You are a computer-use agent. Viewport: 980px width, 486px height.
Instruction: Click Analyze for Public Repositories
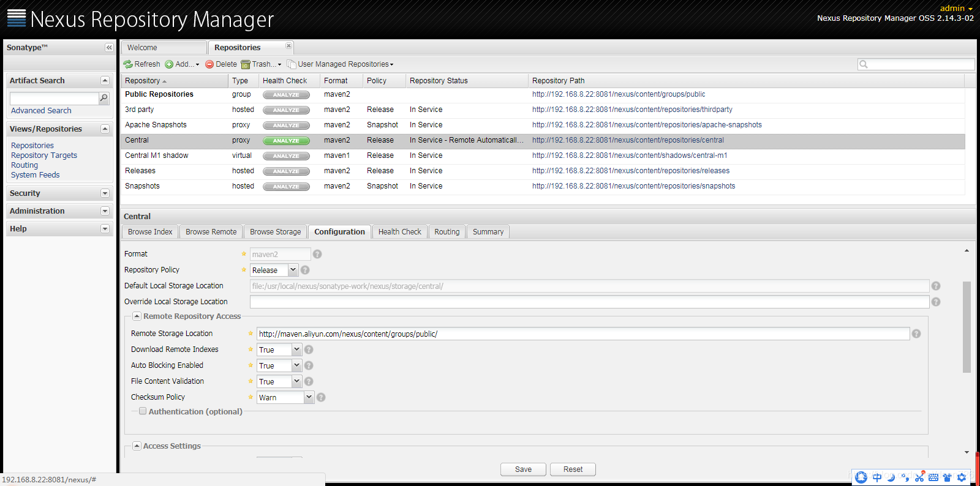[x=286, y=95]
